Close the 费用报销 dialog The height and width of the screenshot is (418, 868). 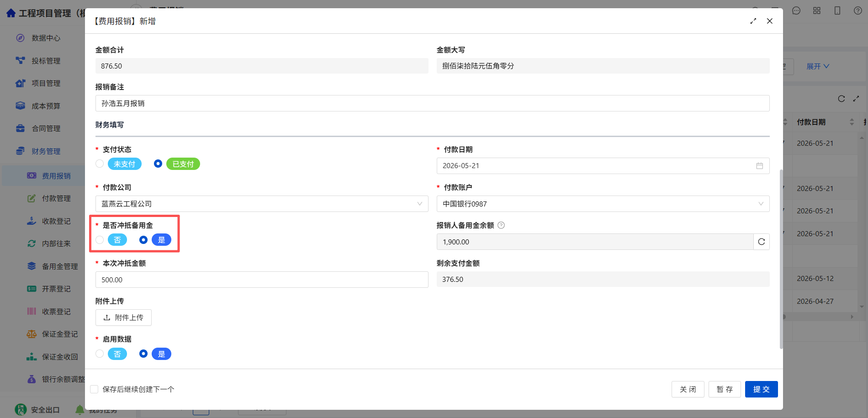point(770,21)
